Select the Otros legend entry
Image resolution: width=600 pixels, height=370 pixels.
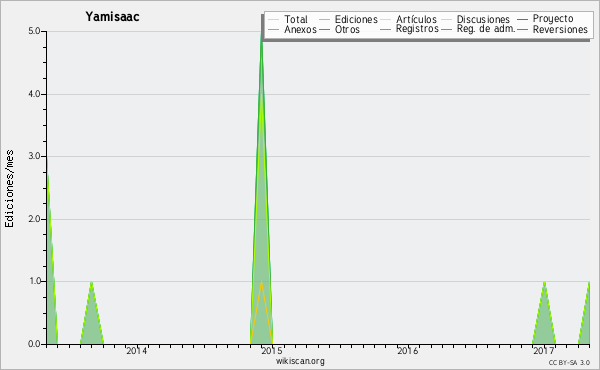[347, 29]
